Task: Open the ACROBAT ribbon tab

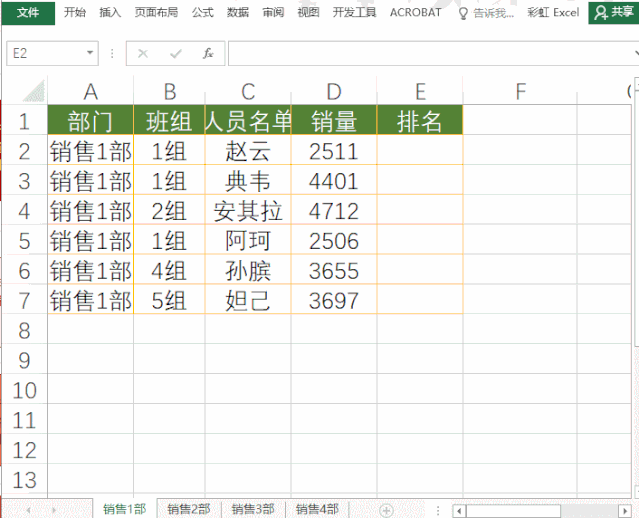Action: tap(415, 13)
